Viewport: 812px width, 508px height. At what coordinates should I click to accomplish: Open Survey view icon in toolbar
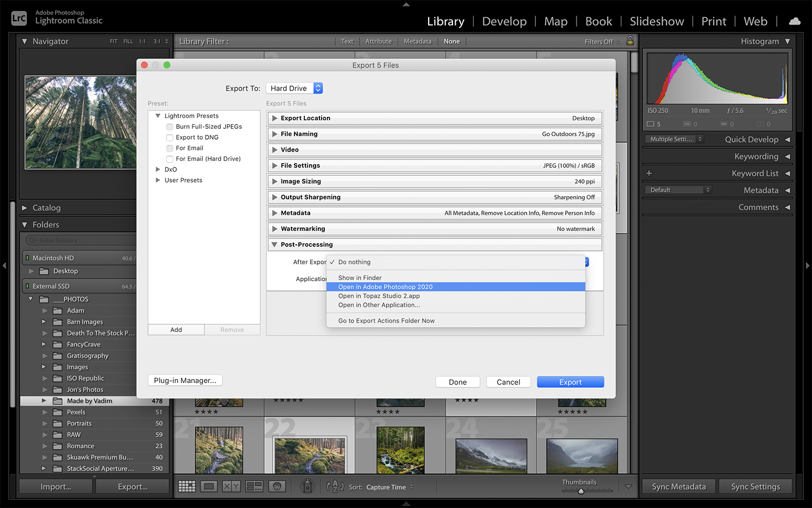click(254, 486)
